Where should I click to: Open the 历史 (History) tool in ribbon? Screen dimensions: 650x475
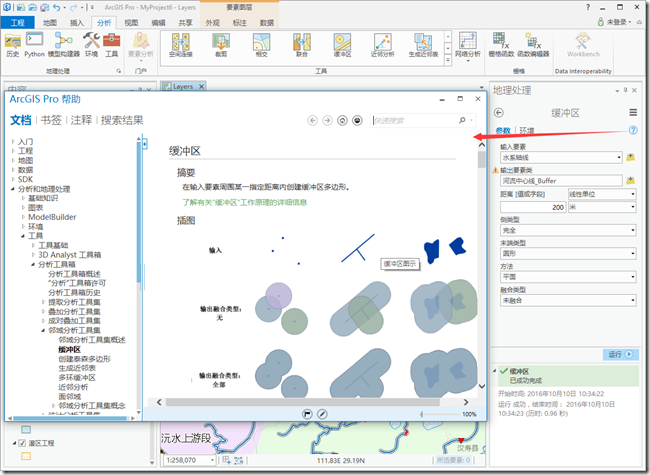click(x=12, y=45)
